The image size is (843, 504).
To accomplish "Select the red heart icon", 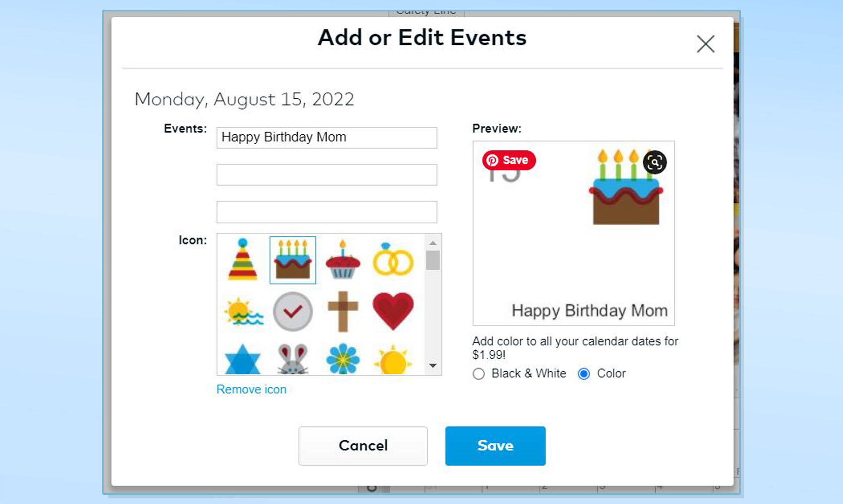I will tap(393, 310).
